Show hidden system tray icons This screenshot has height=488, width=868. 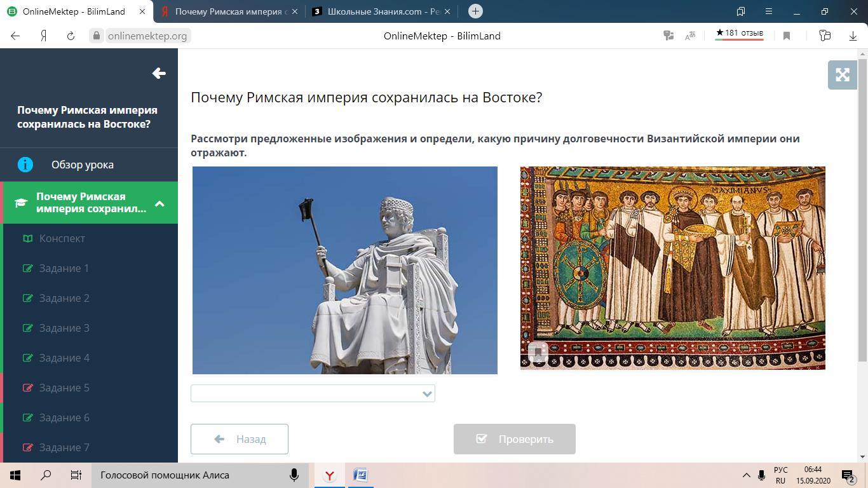click(x=746, y=475)
